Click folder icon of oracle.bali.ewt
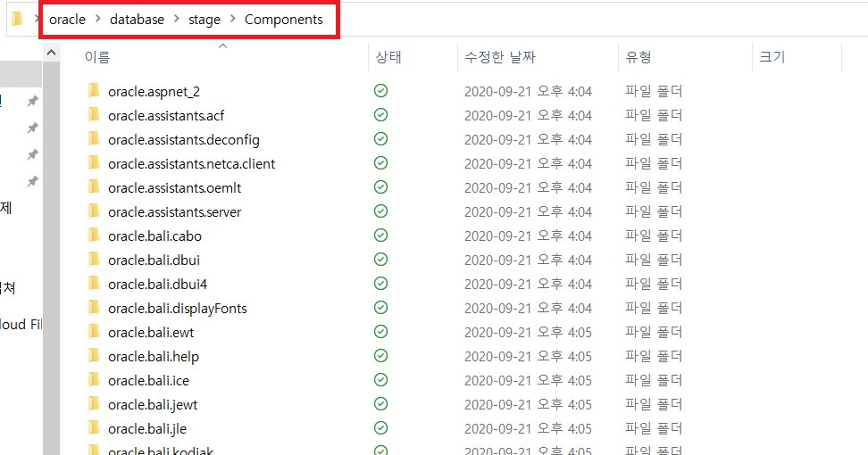This screenshot has height=455, width=868. coord(94,332)
